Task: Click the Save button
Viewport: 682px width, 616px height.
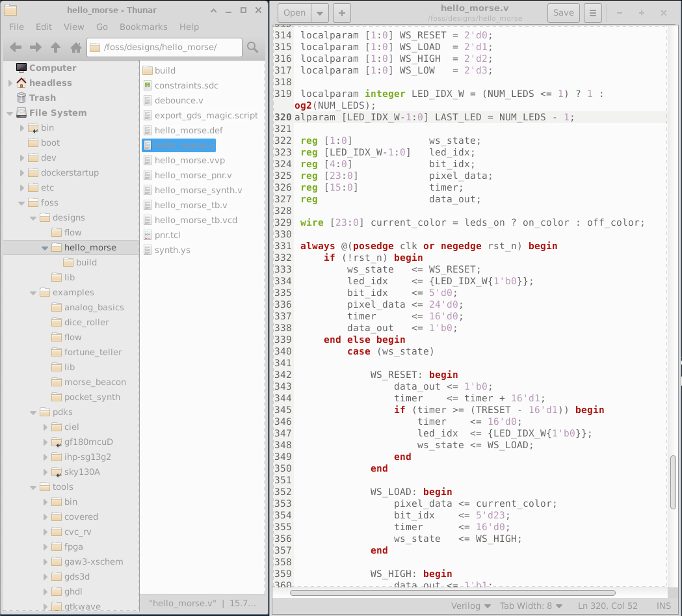Action: point(563,12)
